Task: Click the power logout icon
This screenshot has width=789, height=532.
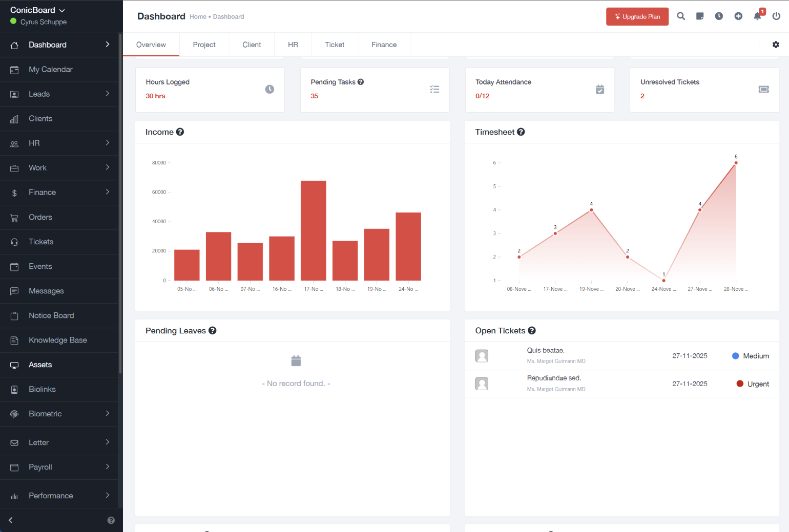Action: coord(776,16)
